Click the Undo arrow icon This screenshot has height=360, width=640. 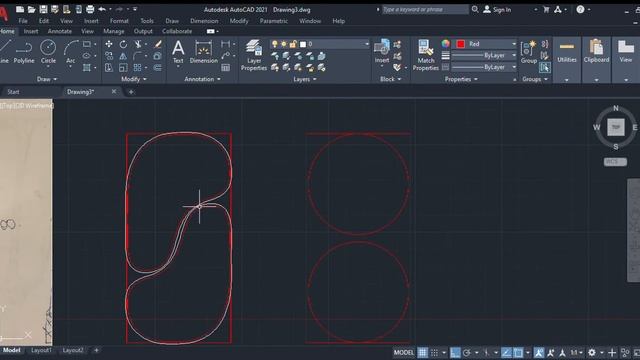[102, 9]
